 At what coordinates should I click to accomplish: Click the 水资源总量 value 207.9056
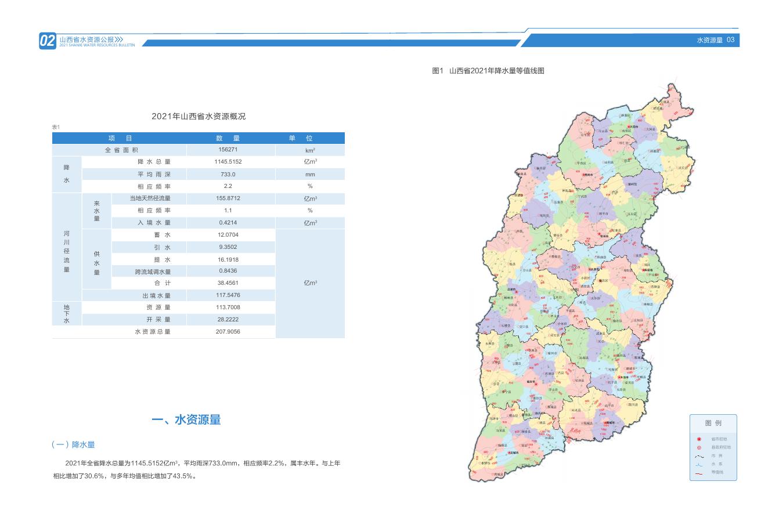click(x=228, y=332)
